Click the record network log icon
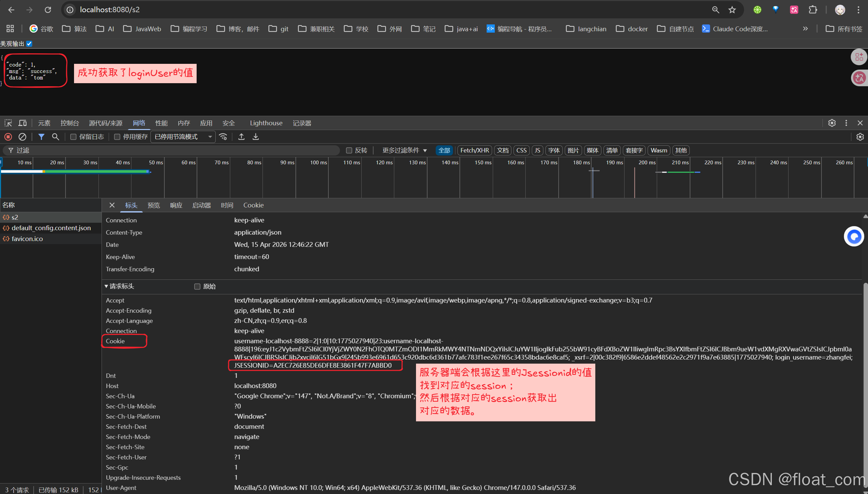Image resolution: width=868 pixels, height=494 pixels. 8,137
